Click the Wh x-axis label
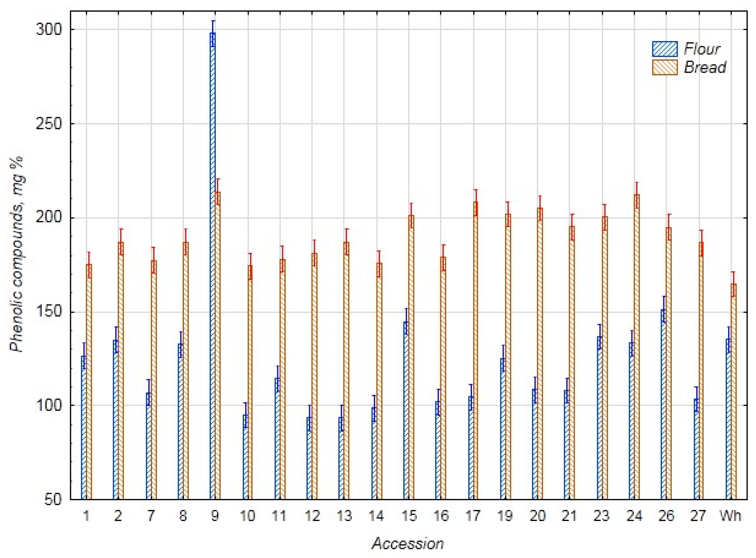756x558 pixels. coord(730,516)
